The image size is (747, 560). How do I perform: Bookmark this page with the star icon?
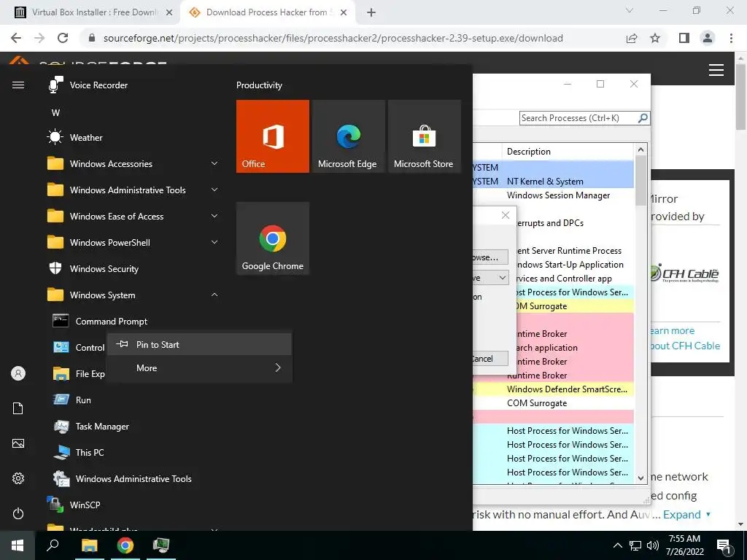pyautogui.click(x=655, y=38)
